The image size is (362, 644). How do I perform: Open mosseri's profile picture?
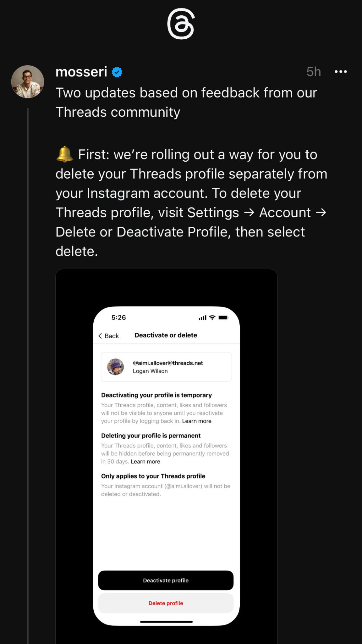[28, 82]
